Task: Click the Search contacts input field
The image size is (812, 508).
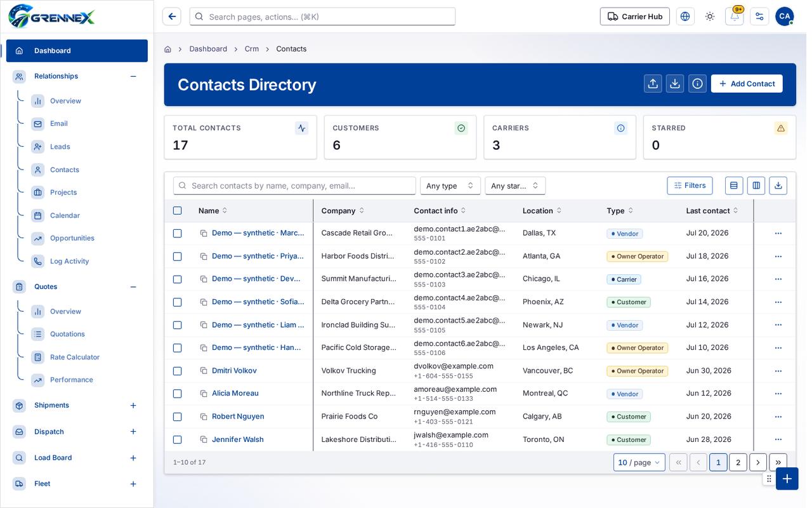Action: click(294, 185)
